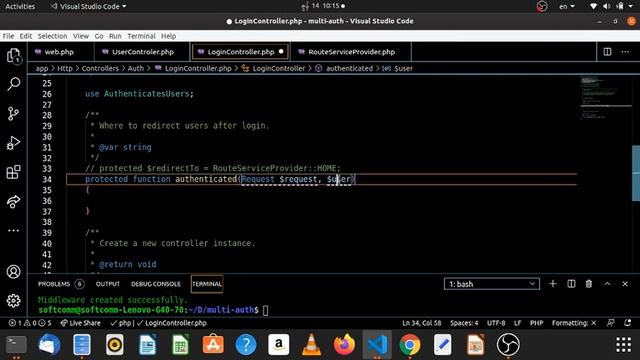Show Applications grid in the dock
Image resolution: width=640 pixels, height=360 pixels.
[x=624, y=344]
